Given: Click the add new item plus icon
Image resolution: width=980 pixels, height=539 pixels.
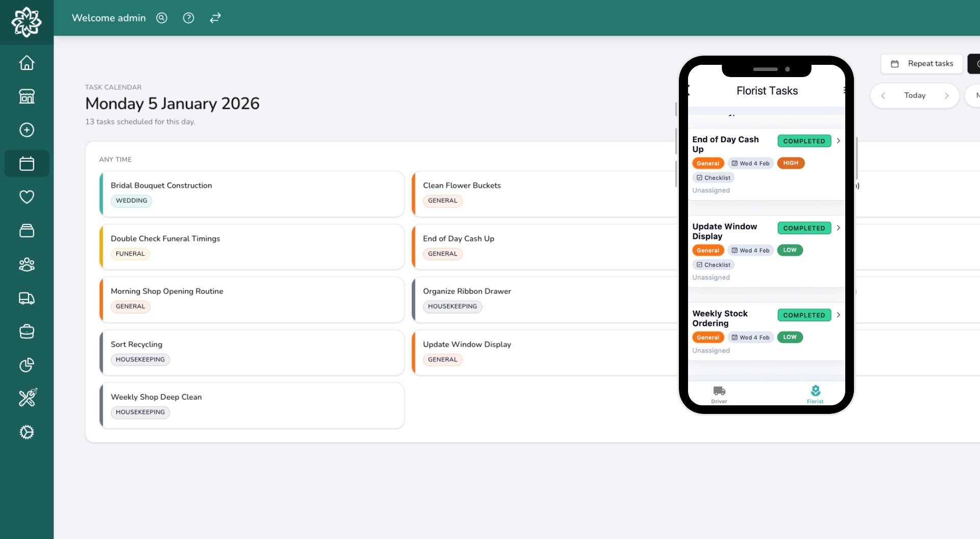Looking at the screenshot, I should [27, 130].
